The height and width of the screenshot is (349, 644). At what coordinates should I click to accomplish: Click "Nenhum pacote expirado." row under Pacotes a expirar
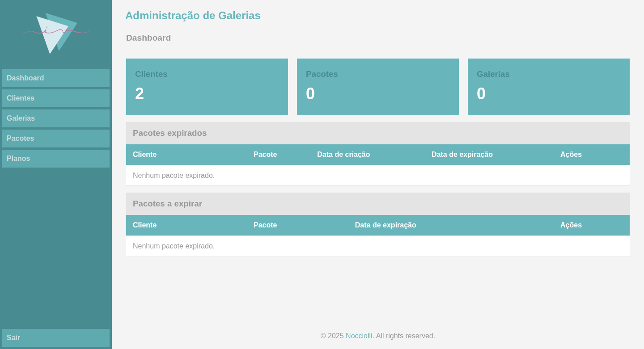coord(378,246)
